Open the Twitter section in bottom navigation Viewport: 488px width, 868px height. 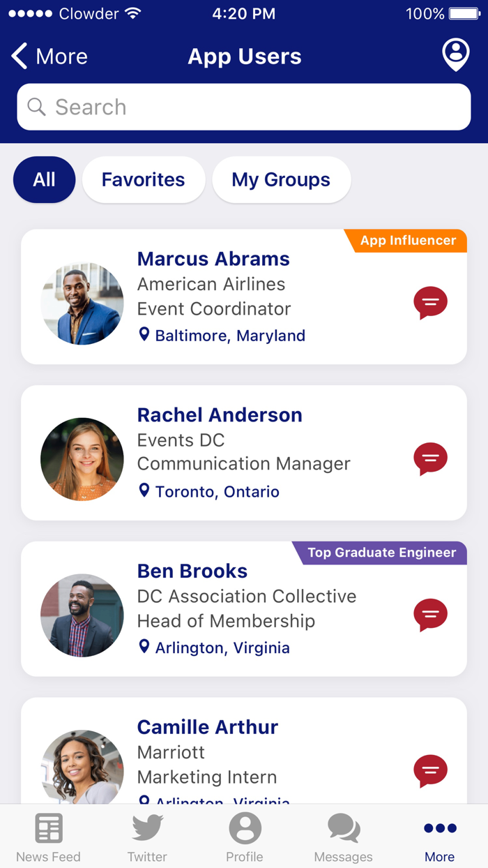(146, 835)
